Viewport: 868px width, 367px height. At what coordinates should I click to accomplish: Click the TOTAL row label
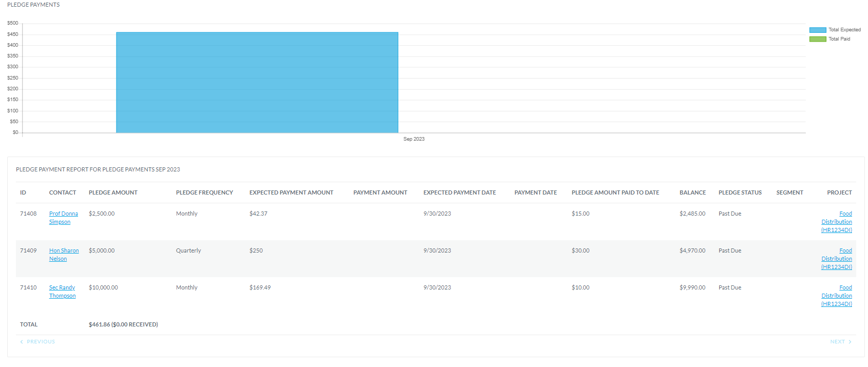(29, 324)
